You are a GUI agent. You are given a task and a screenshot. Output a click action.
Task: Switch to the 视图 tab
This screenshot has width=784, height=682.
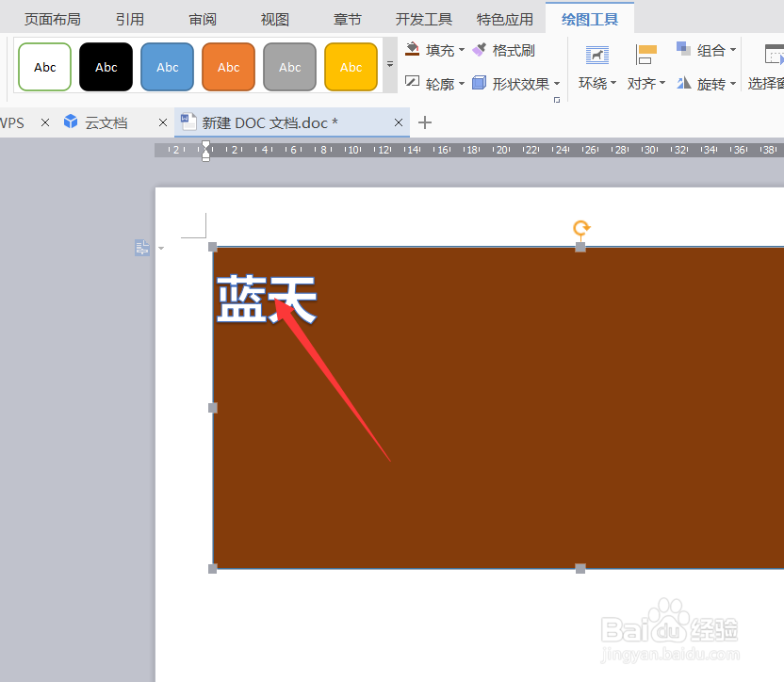[x=275, y=20]
